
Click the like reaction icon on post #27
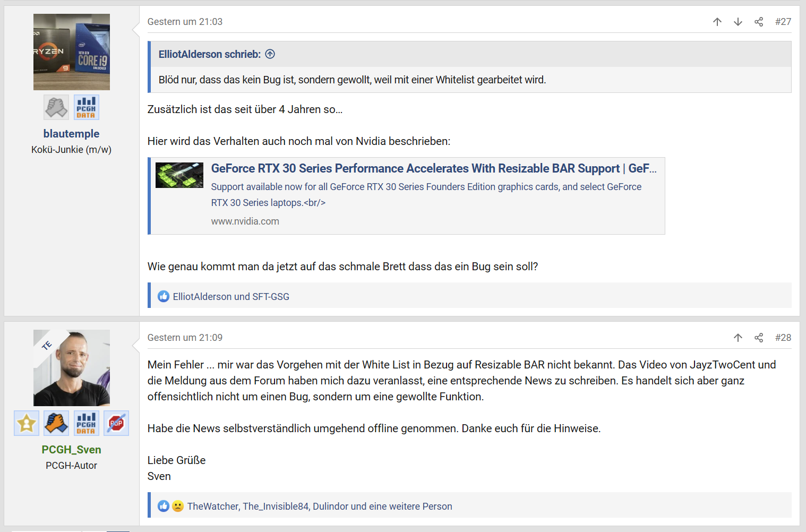coord(164,296)
